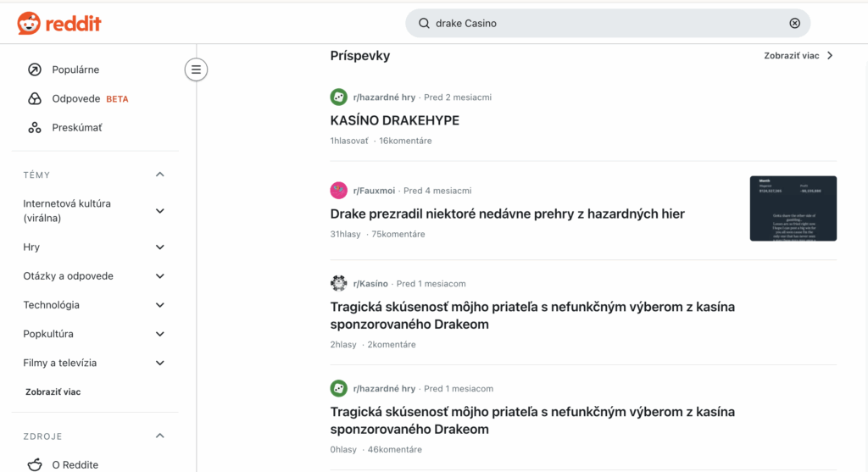Viewport: 868px width, 472px height.
Task: Expand the Technológia topic
Action: (x=160, y=305)
